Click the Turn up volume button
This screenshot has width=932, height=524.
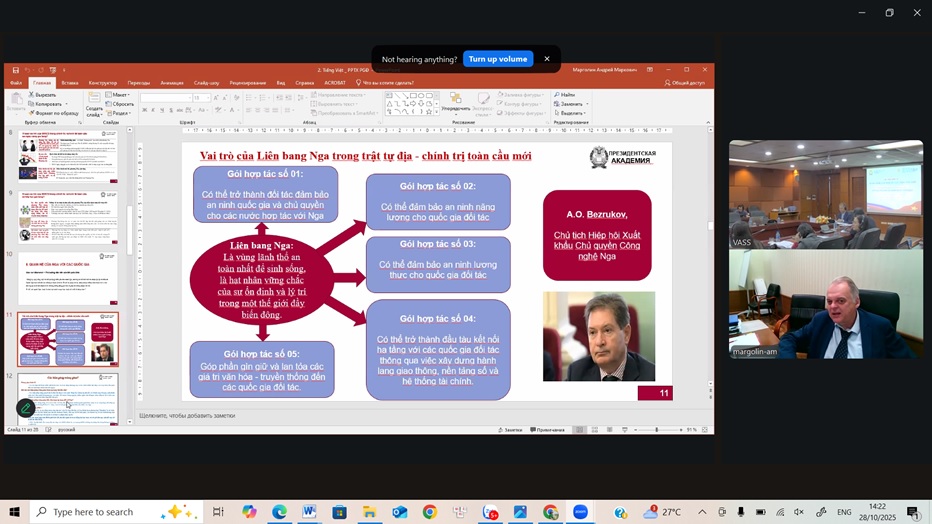point(498,59)
